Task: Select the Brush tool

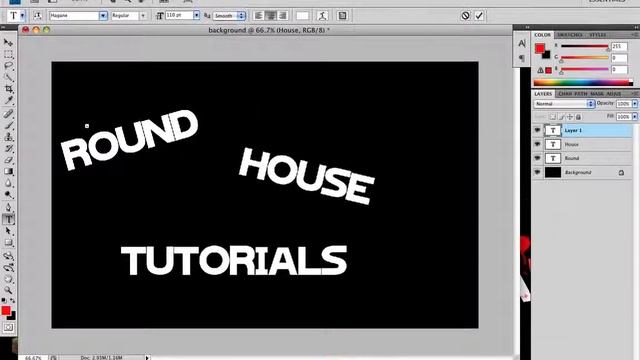Action: pos(8,125)
